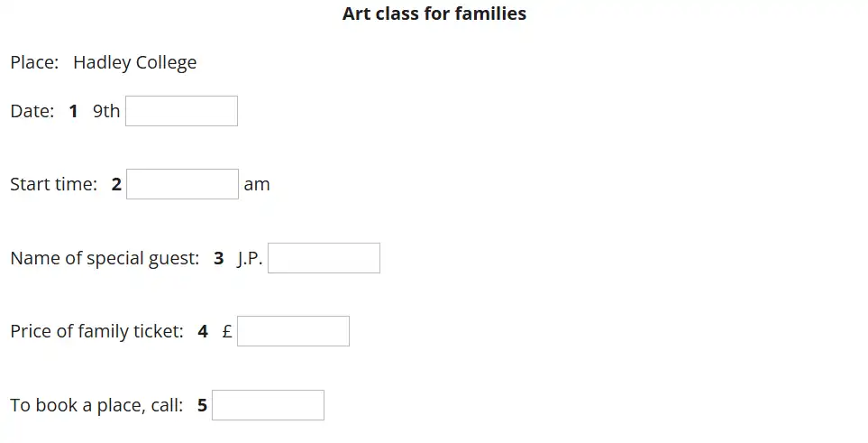868x443 pixels.
Task: Focus the start time answer box
Action: click(182, 184)
